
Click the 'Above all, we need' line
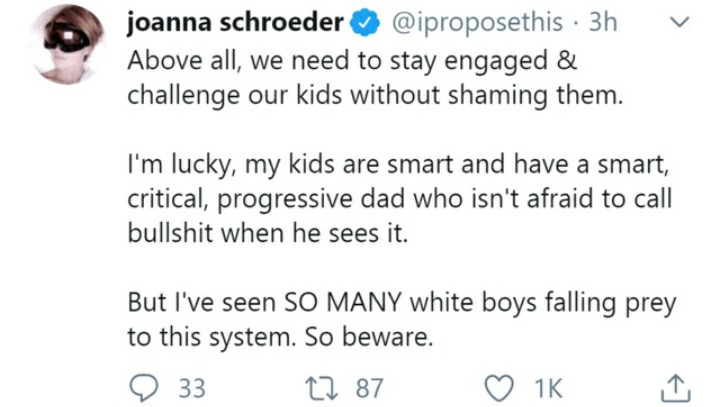coord(352,61)
